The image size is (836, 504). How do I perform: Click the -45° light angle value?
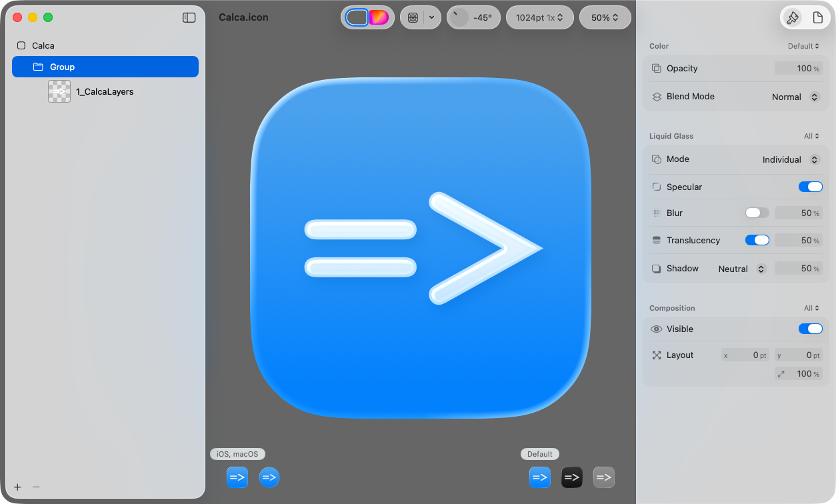483,17
